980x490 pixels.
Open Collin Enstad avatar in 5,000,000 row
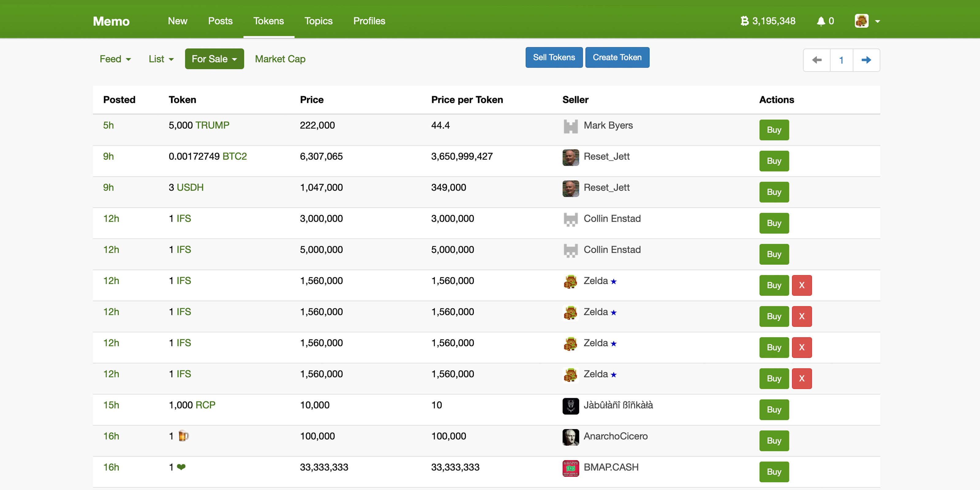[x=571, y=251]
